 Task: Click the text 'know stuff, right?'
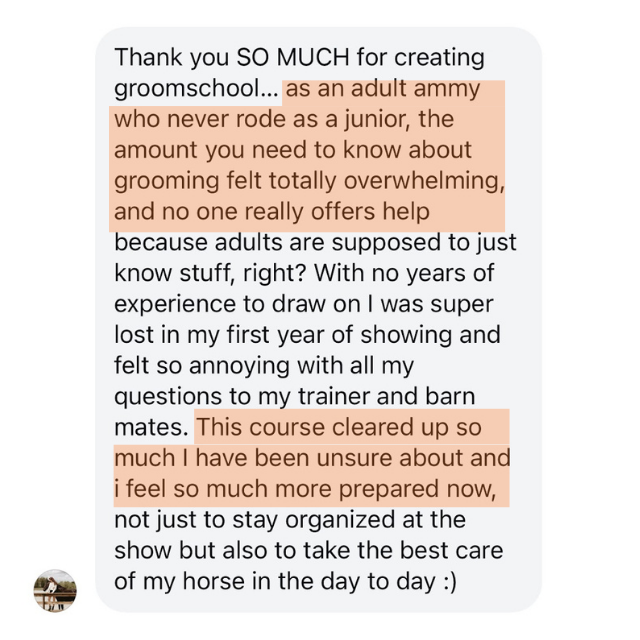[x=210, y=273]
